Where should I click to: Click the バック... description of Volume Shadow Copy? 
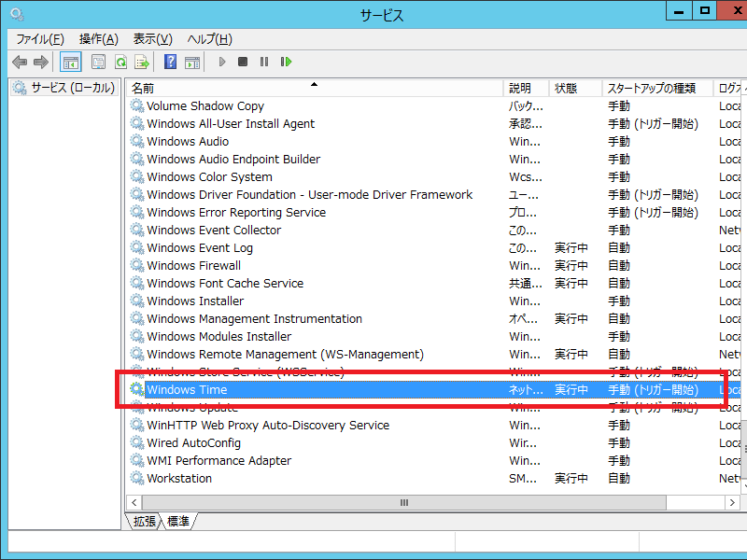click(x=526, y=105)
